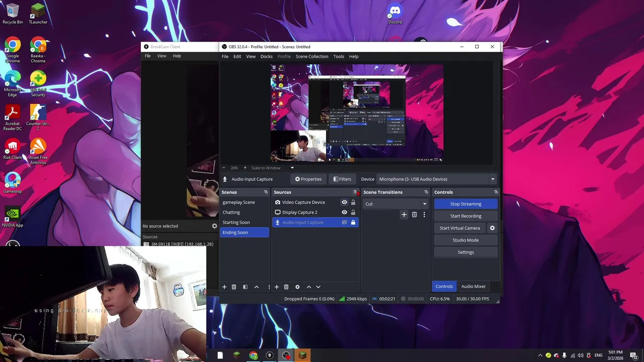
Task: Move source down in Sources toolbar
Action: pyautogui.click(x=318, y=287)
